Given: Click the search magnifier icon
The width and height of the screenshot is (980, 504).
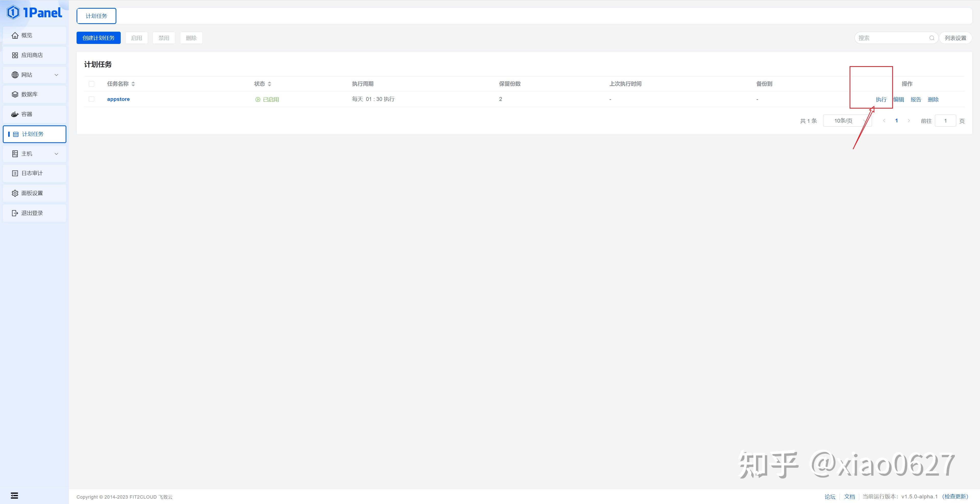Looking at the screenshot, I should coord(932,38).
